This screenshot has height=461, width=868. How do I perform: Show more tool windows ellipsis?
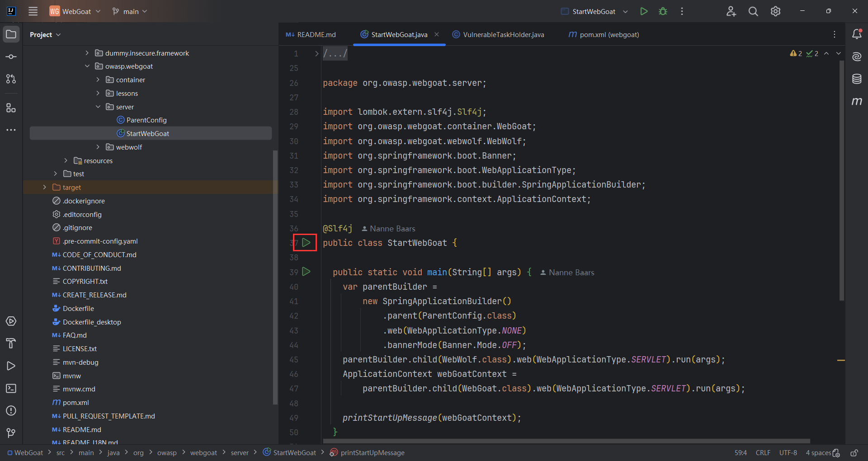pyautogui.click(x=11, y=130)
